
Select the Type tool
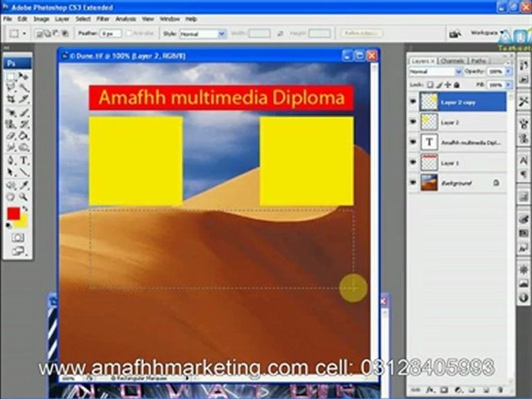24,161
